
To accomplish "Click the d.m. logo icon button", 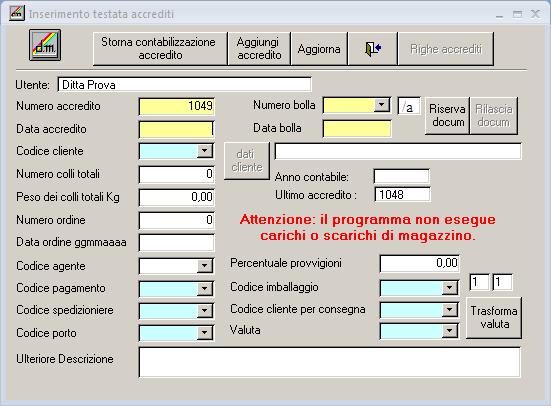I will (45, 45).
